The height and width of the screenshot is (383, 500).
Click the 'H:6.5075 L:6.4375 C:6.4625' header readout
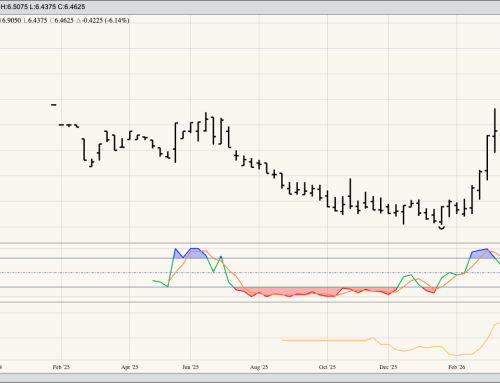tap(43, 7)
